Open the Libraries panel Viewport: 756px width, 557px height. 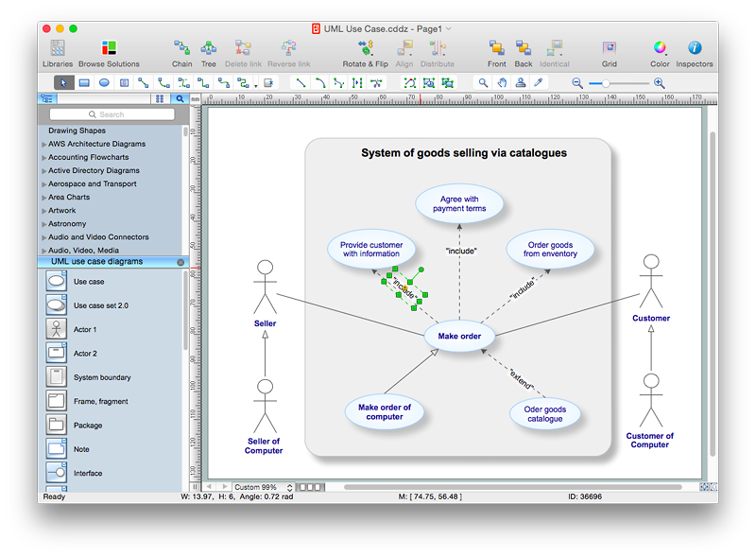tap(57, 52)
